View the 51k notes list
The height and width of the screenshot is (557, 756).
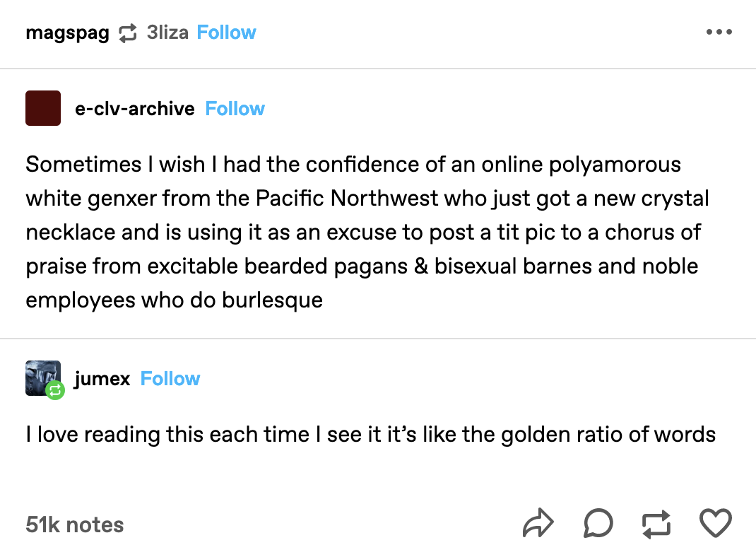[75, 524]
